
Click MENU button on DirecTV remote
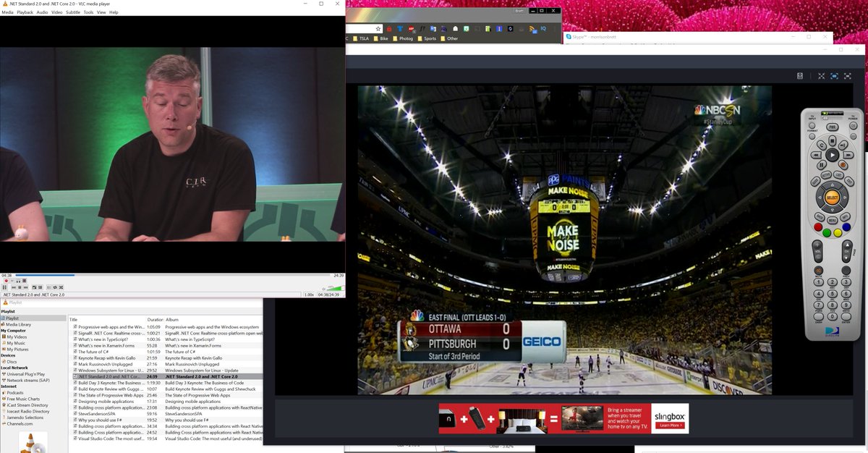(832, 219)
